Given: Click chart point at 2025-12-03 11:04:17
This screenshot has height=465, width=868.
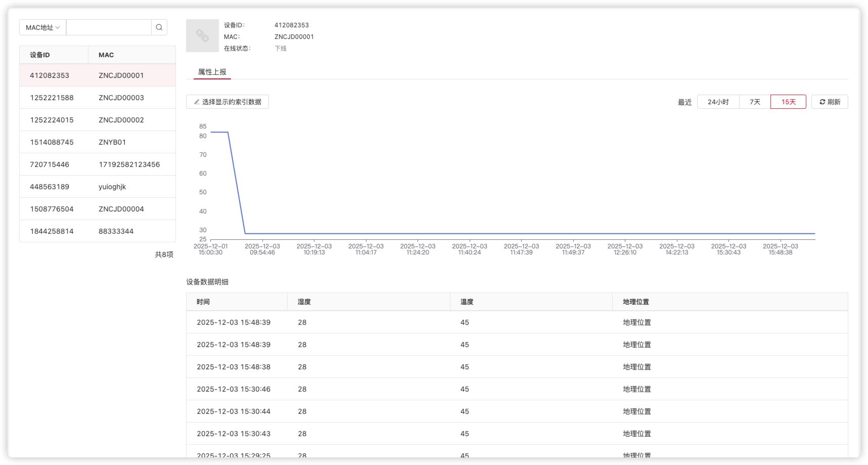Looking at the screenshot, I should point(366,234).
